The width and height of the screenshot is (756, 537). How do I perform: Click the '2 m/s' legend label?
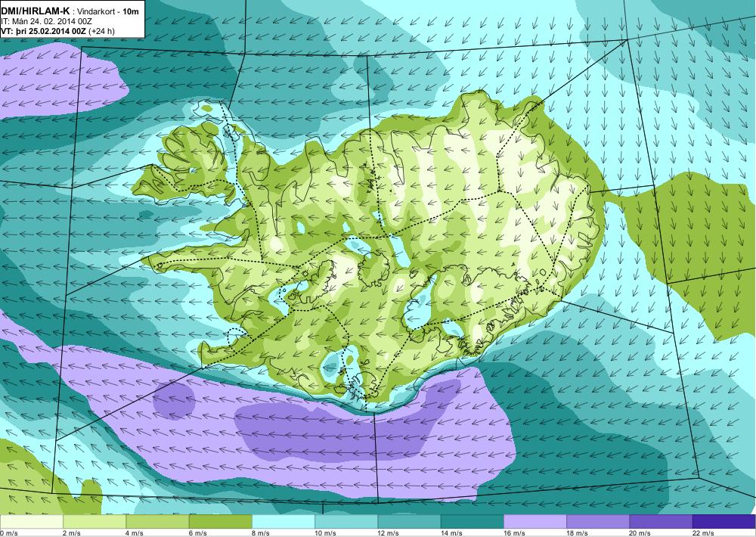[72, 533]
